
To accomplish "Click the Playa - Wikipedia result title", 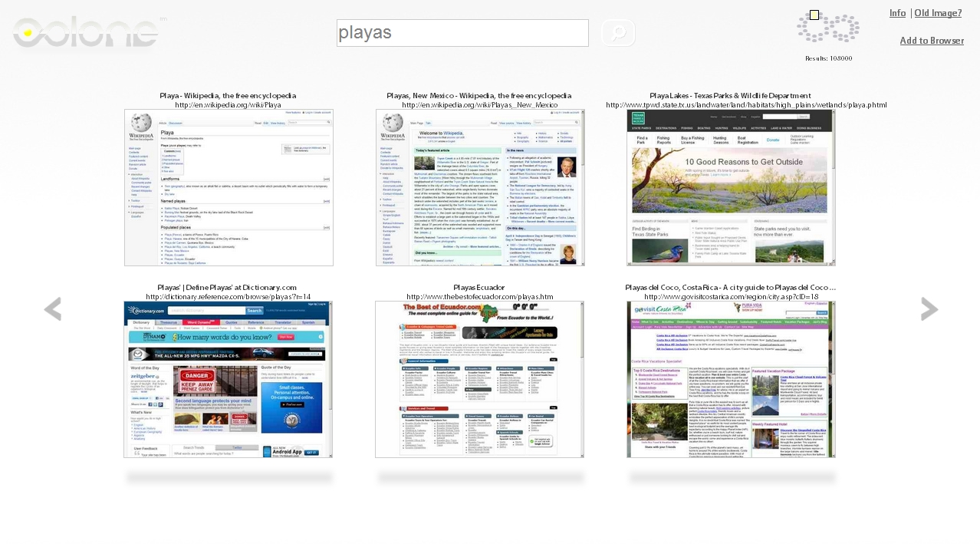I will click(x=228, y=96).
